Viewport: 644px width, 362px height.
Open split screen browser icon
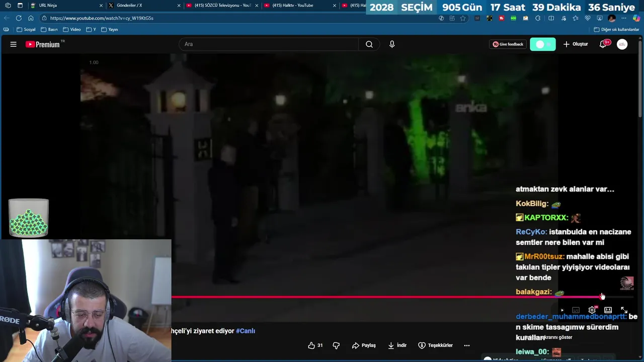point(551,18)
